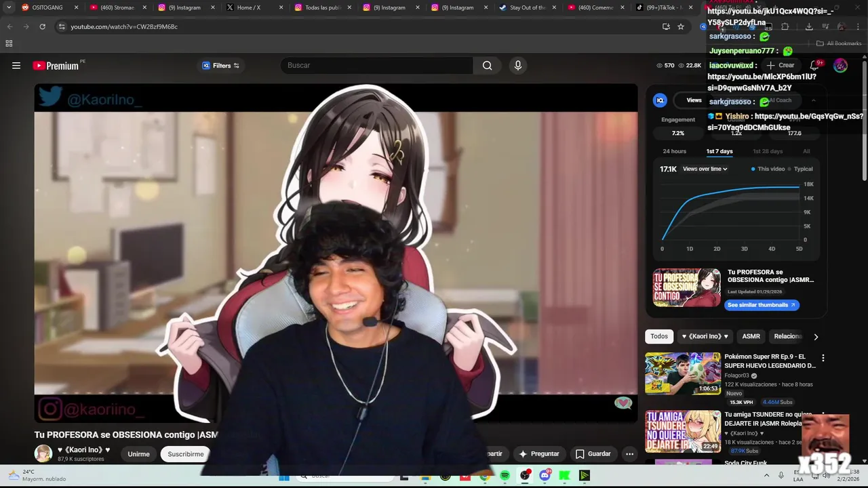Open more actions three-dot menu under video

pos(629,454)
